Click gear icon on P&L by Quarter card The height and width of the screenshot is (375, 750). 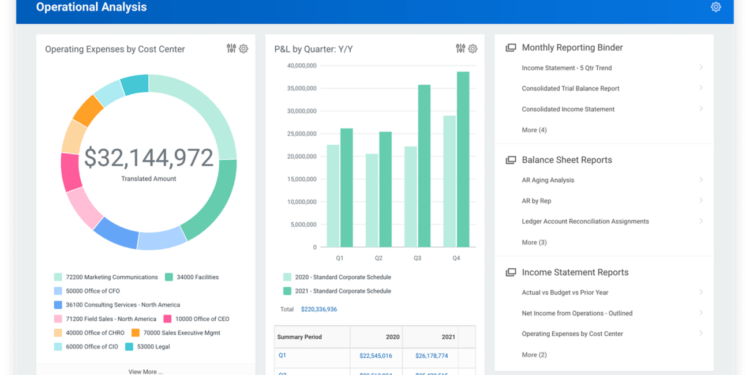[x=473, y=48]
